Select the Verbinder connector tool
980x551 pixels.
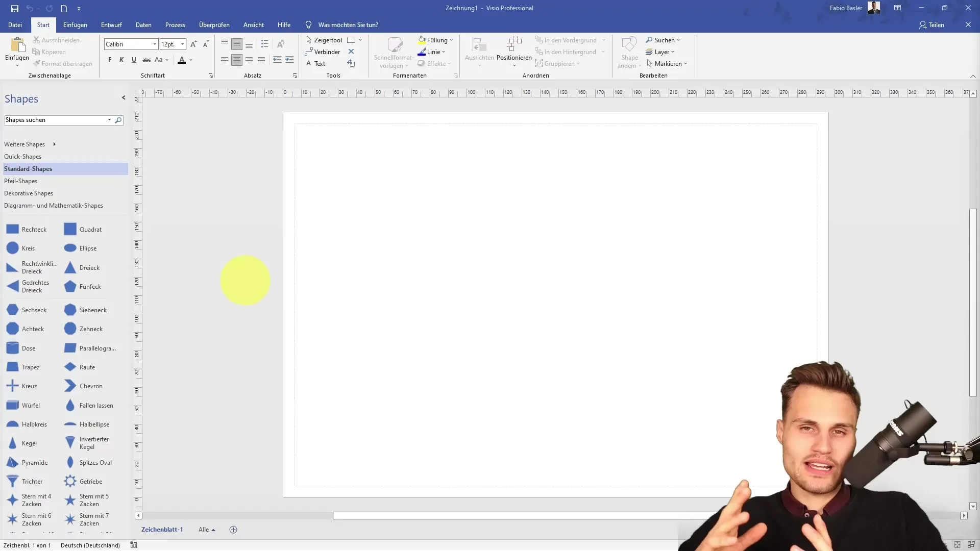point(323,52)
